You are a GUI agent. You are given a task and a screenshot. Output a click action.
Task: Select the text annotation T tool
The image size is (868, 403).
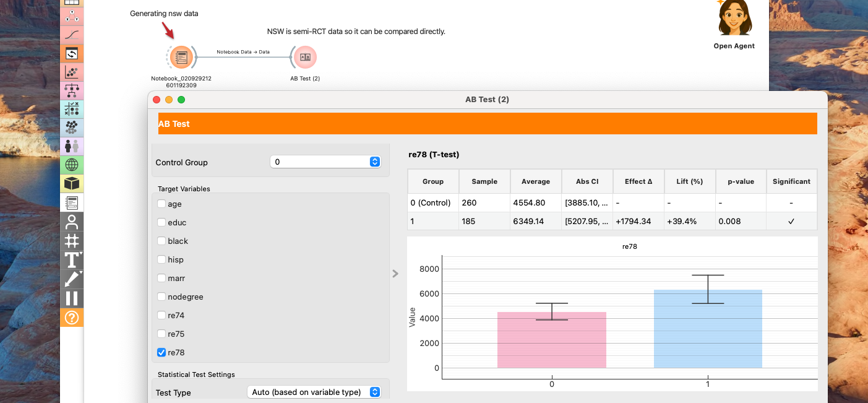(72, 260)
